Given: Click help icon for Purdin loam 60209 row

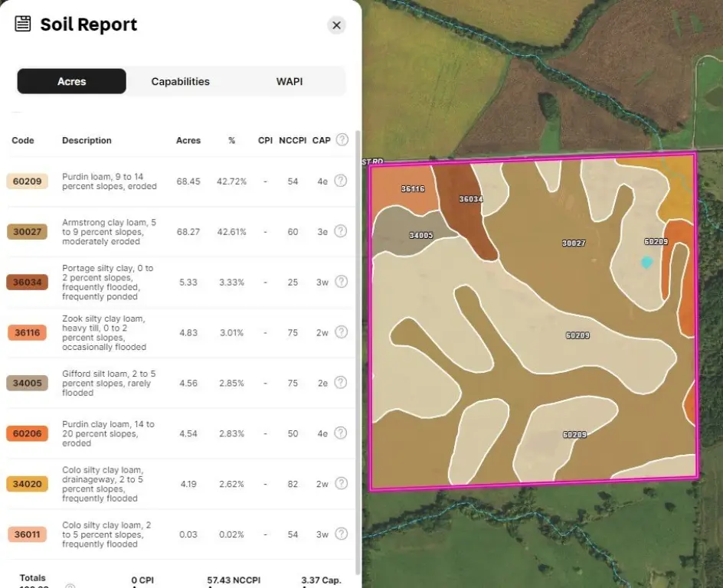Looking at the screenshot, I should 341,181.
